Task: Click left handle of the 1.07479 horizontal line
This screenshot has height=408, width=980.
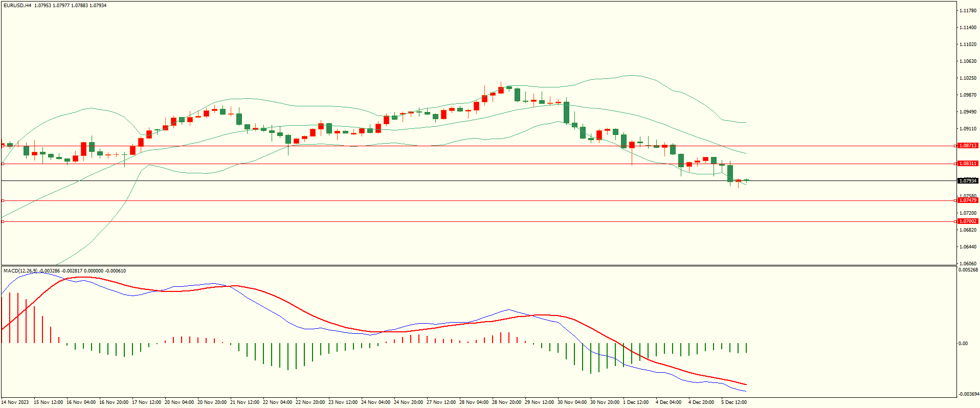Action: click(3, 200)
